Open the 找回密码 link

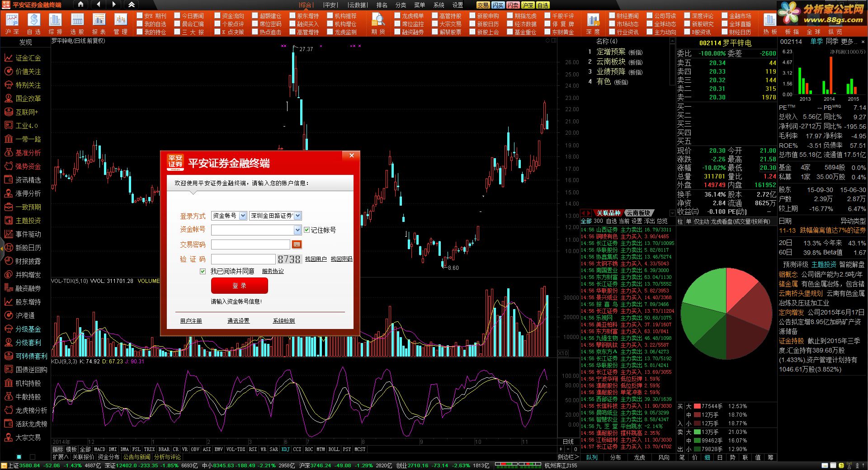341,259
